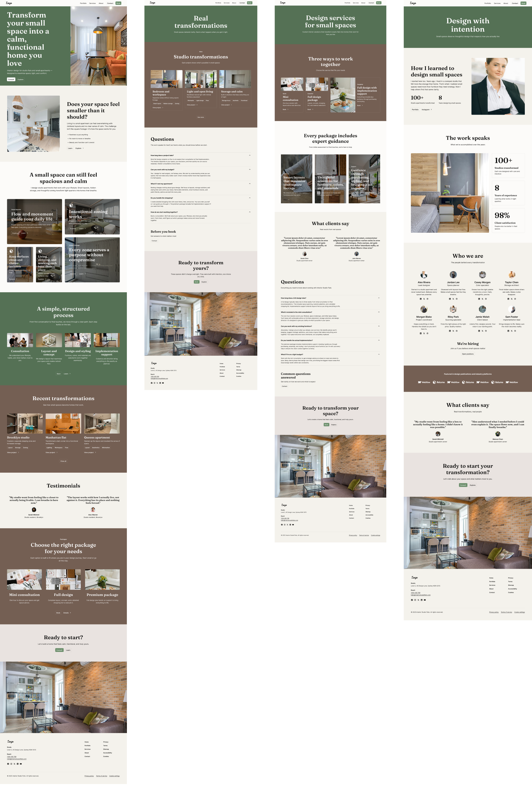Click Jamie Walsh's Dribbble icon
Viewport: 532px width, 786px height.
(486, 331)
